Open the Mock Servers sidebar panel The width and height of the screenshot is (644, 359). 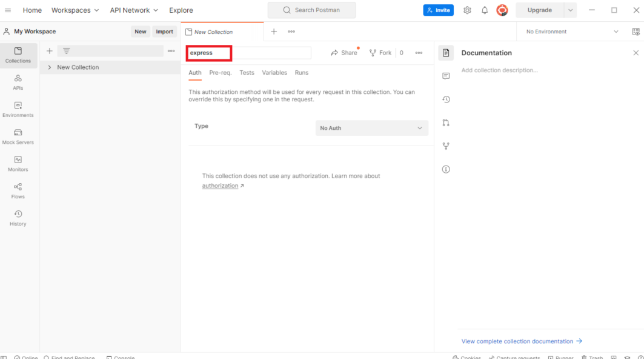[18, 137]
